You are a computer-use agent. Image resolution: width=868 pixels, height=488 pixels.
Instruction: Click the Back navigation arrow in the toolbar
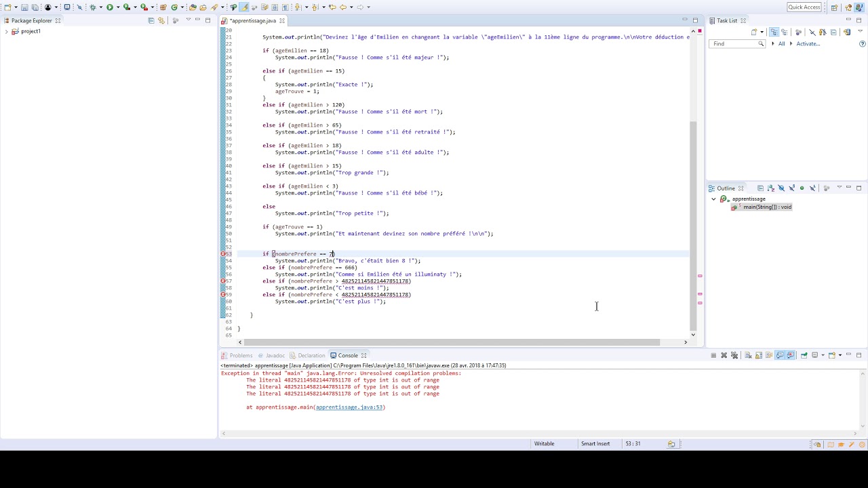click(x=342, y=7)
